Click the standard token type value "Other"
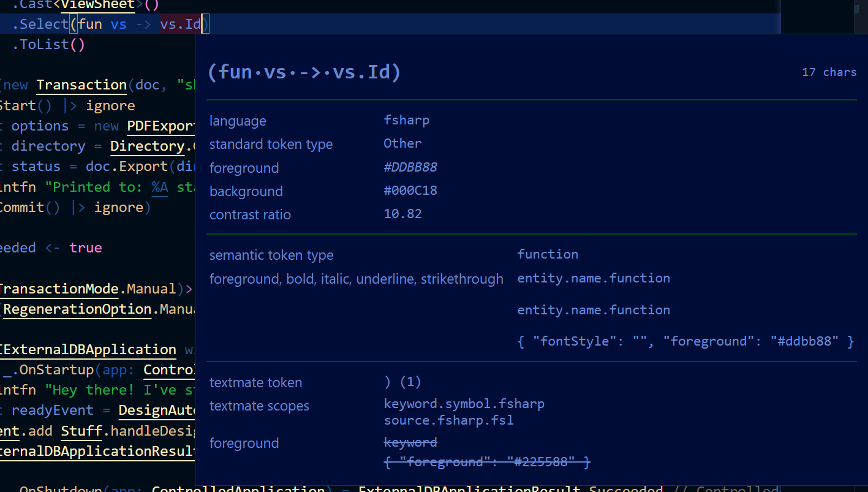This screenshot has width=868, height=492. pos(402,143)
